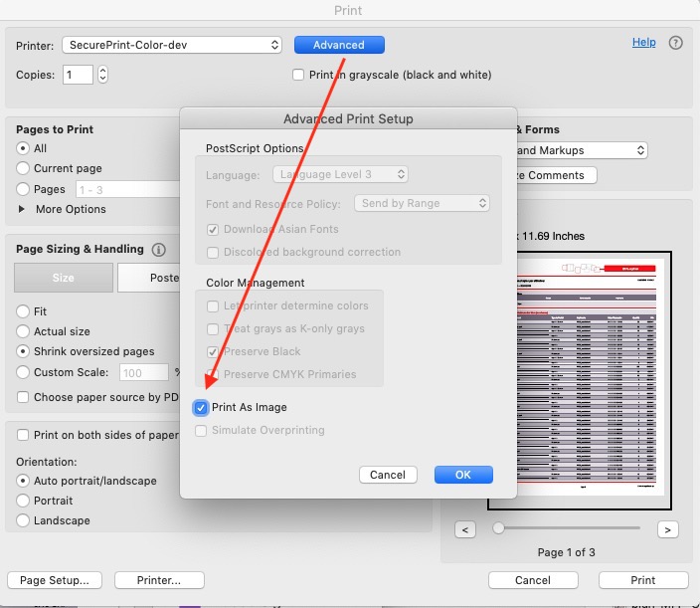The image size is (700, 608).
Task: Select the Size tab
Action: [x=63, y=278]
